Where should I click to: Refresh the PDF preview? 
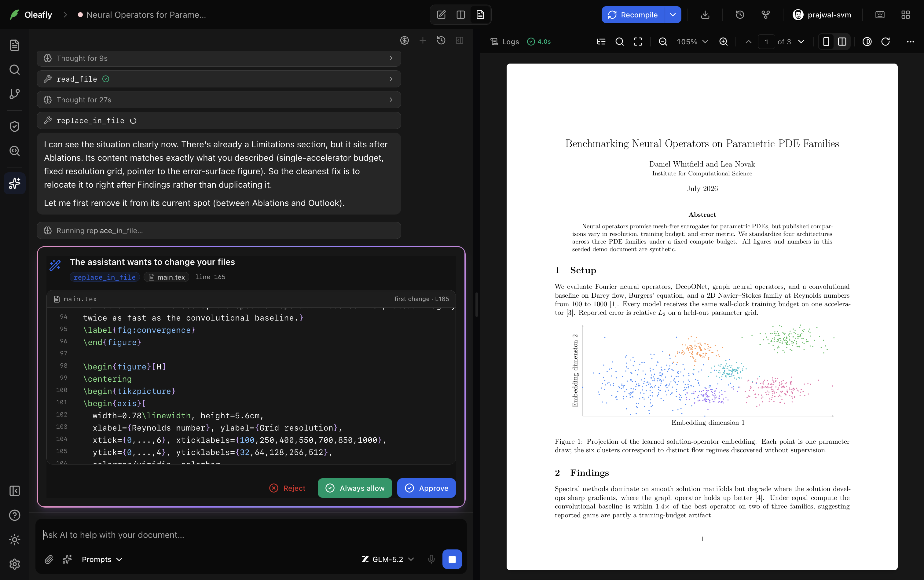click(x=885, y=42)
